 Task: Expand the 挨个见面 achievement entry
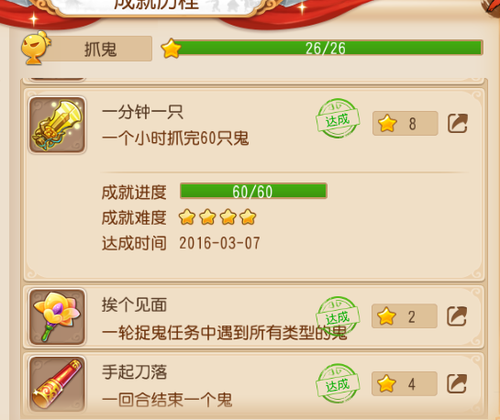[x=253, y=317]
